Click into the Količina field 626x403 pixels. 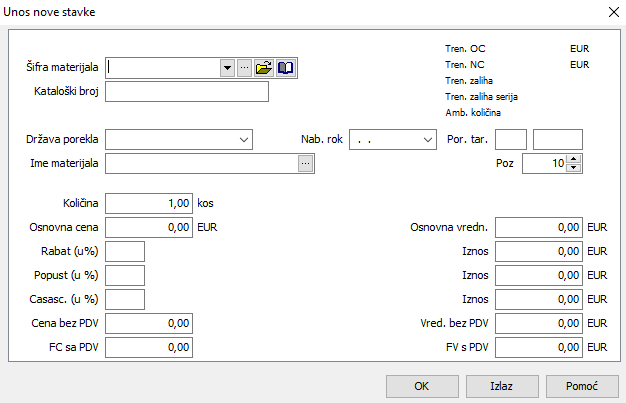point(149,202)
